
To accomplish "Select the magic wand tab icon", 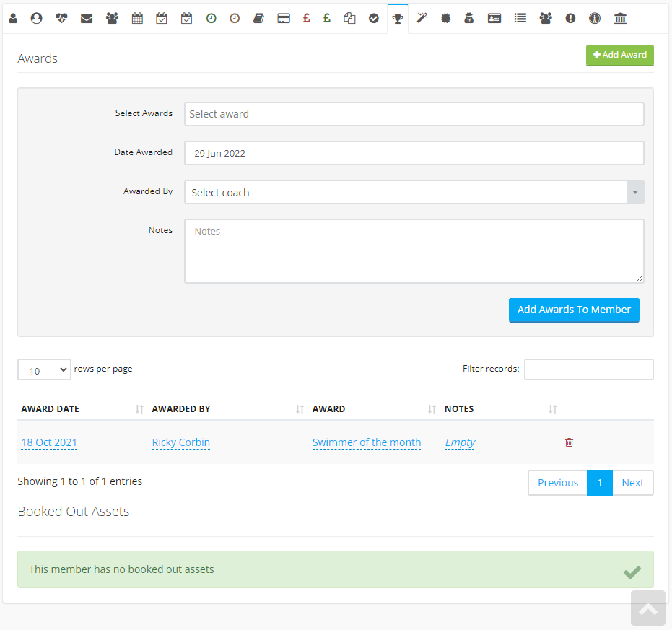I will [422, 19].
